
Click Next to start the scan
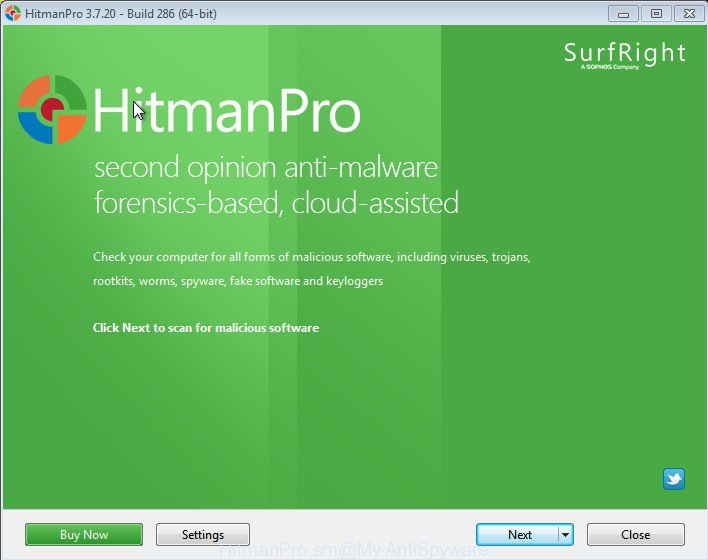click(x=518, y=535)
